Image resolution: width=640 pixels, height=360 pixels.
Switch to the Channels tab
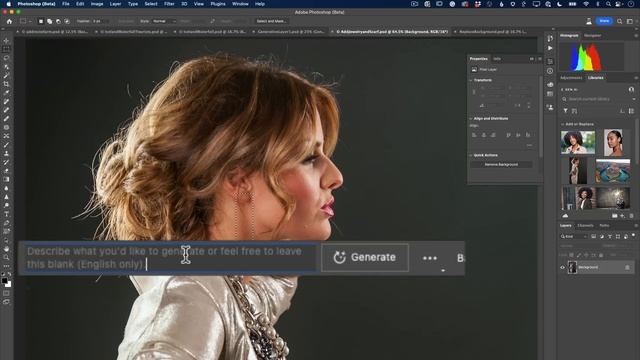click(585, 225)
